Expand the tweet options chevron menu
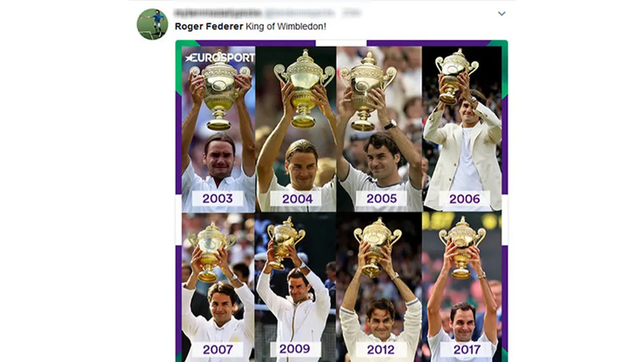This screenshot has width=644, height=362. click(x=501, y=14)
